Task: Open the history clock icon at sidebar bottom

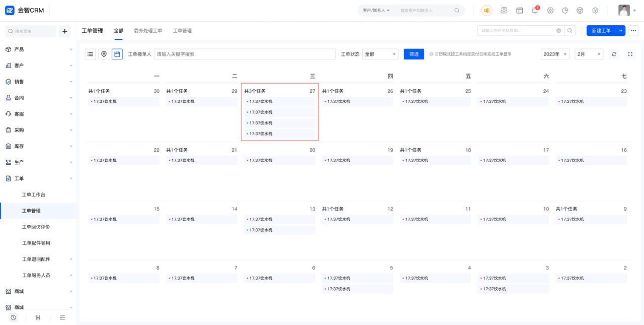Action: [14, 317]
